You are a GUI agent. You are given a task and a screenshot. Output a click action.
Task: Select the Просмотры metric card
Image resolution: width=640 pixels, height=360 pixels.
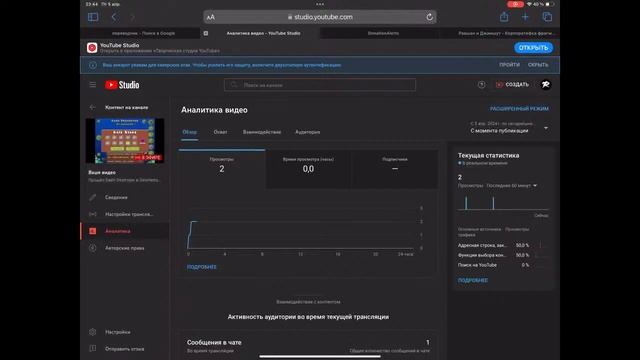(x=222, y=169)
